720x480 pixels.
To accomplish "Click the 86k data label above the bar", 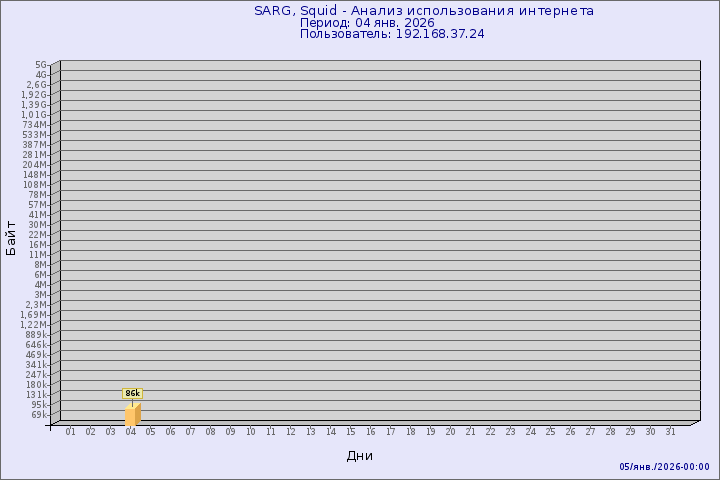I will coord(132,394).
